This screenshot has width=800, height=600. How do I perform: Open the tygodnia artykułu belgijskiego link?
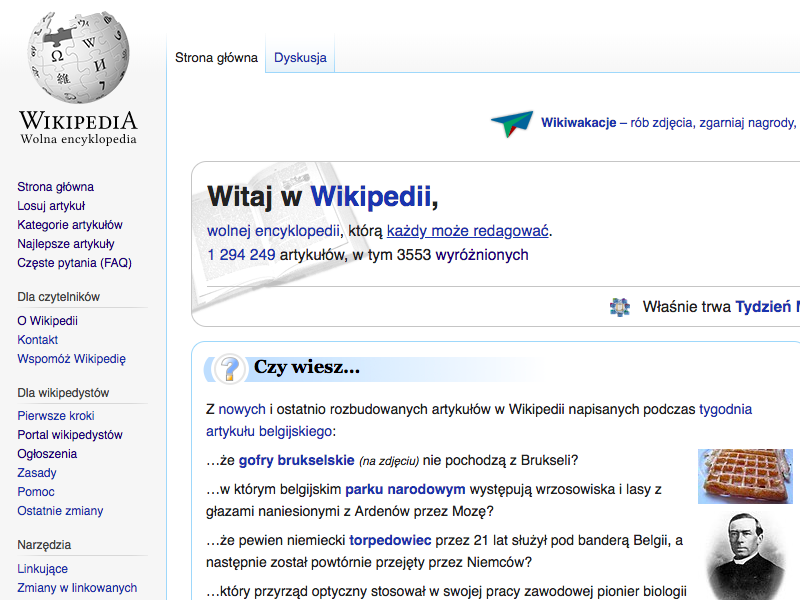[x=479, y=420]
